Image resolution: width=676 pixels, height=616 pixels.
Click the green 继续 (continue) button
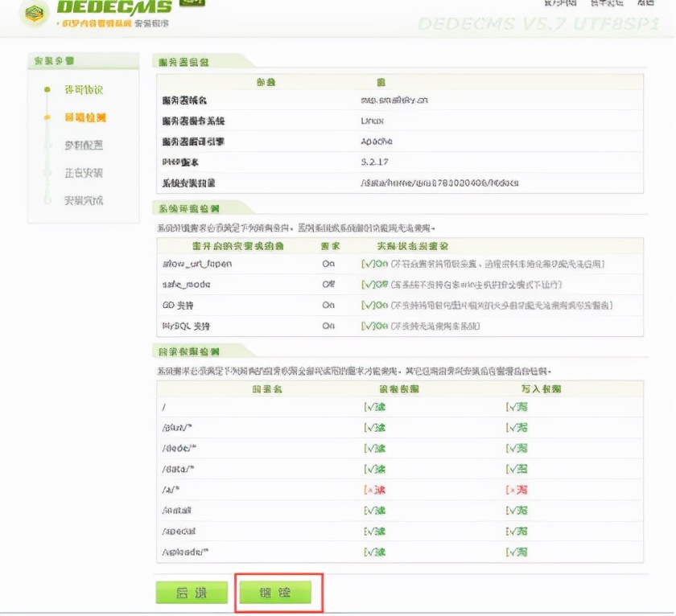(x=275, y=593)
